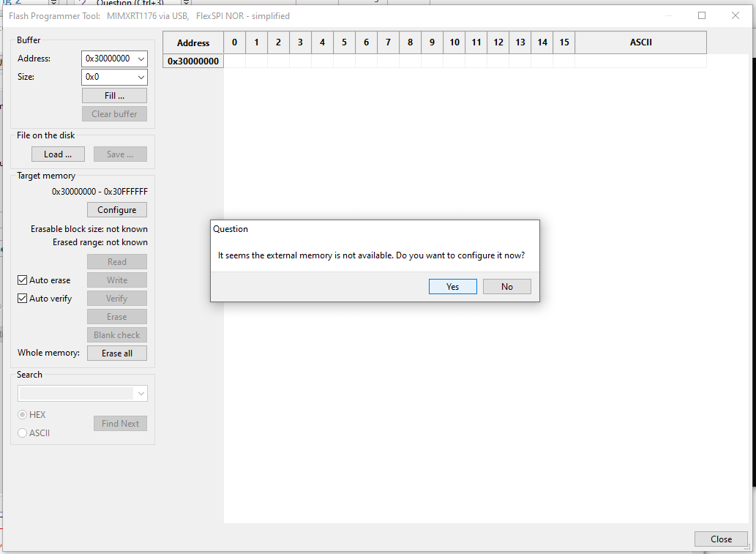The width and height of the screenshot is (756, 554).
Task: Click Close to exit Flash Programmer Tool
Action: [x=721, y=539]
